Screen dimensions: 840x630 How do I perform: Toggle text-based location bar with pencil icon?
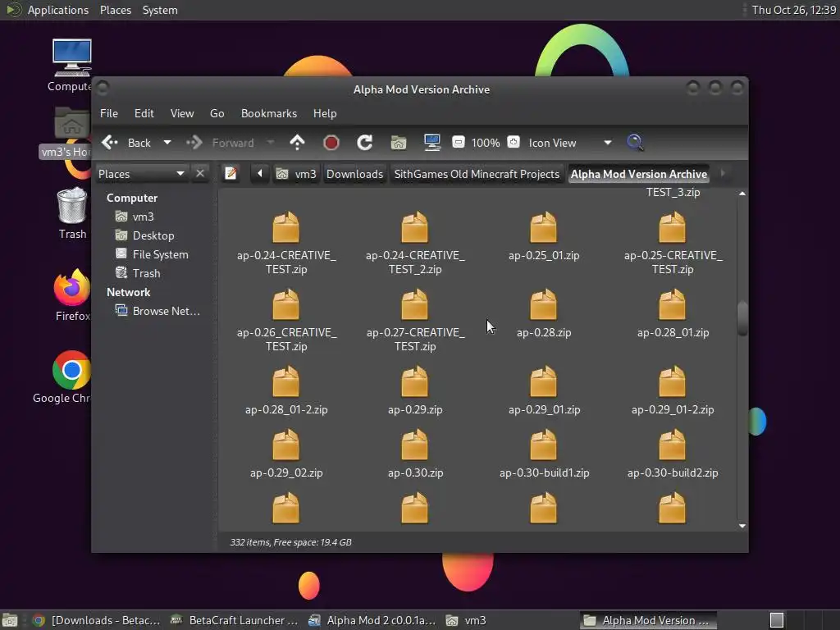pyautogui.click(x=231, y=174)
